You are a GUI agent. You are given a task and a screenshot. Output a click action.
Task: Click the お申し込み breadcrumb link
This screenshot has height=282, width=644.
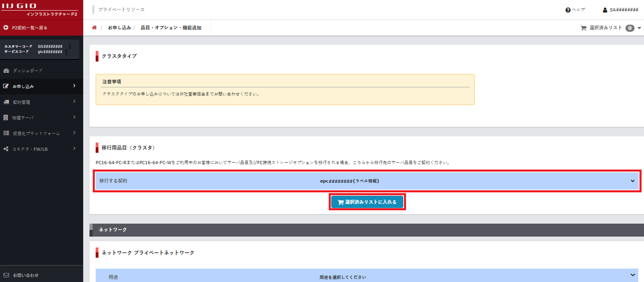(119, 28)
